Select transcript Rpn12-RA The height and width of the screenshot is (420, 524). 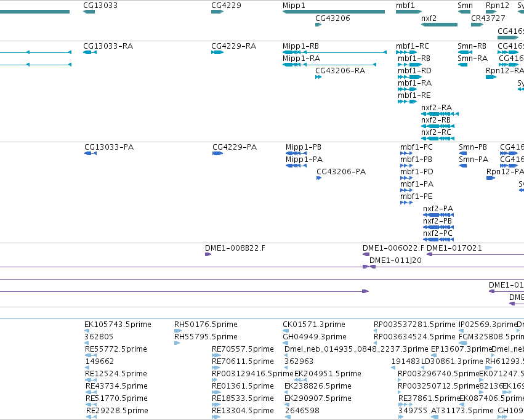point(491,77)
